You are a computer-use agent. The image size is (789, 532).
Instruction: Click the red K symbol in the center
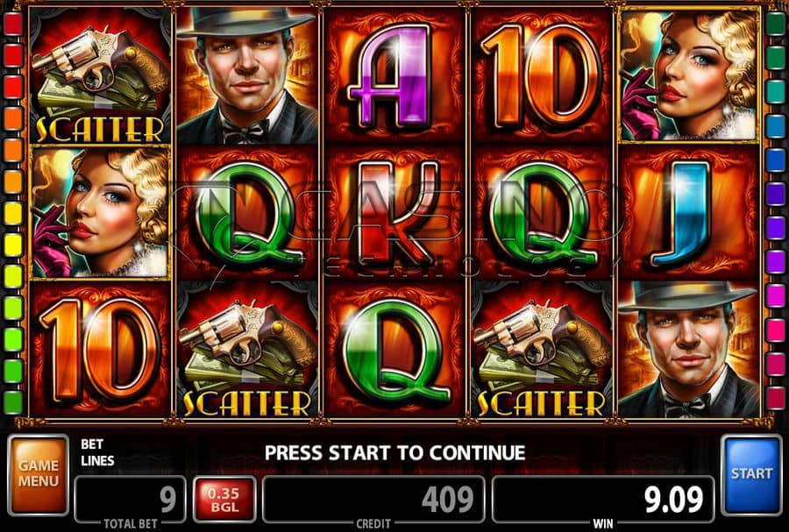pyautogui.click(x=394, y=212)
